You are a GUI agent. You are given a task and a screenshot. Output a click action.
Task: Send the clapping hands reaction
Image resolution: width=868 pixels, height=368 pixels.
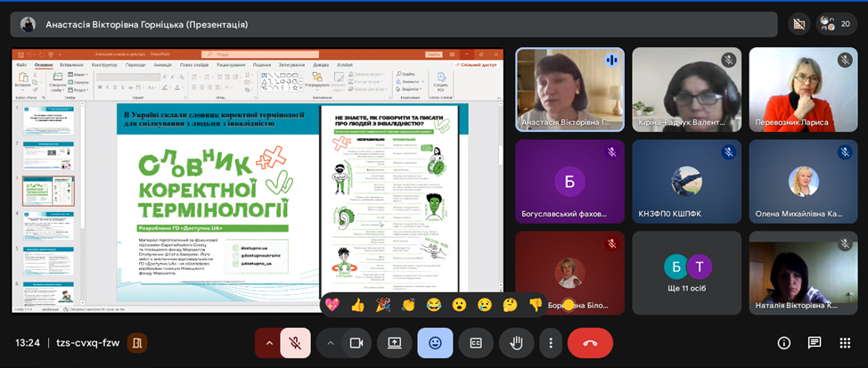(x=408, y=305)
